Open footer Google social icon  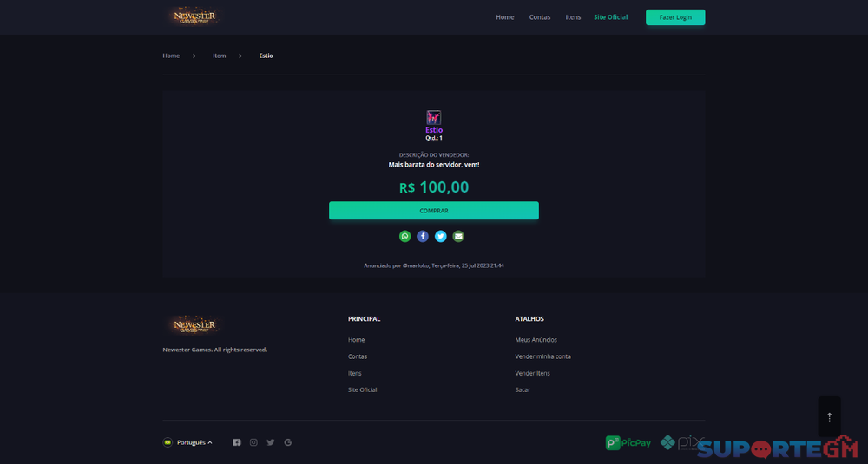288,442
